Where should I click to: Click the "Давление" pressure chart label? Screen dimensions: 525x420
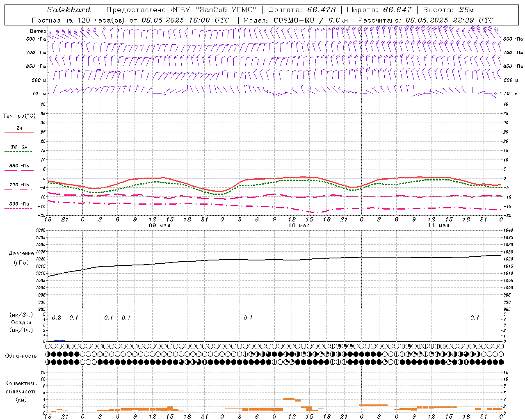pos(21,253)
